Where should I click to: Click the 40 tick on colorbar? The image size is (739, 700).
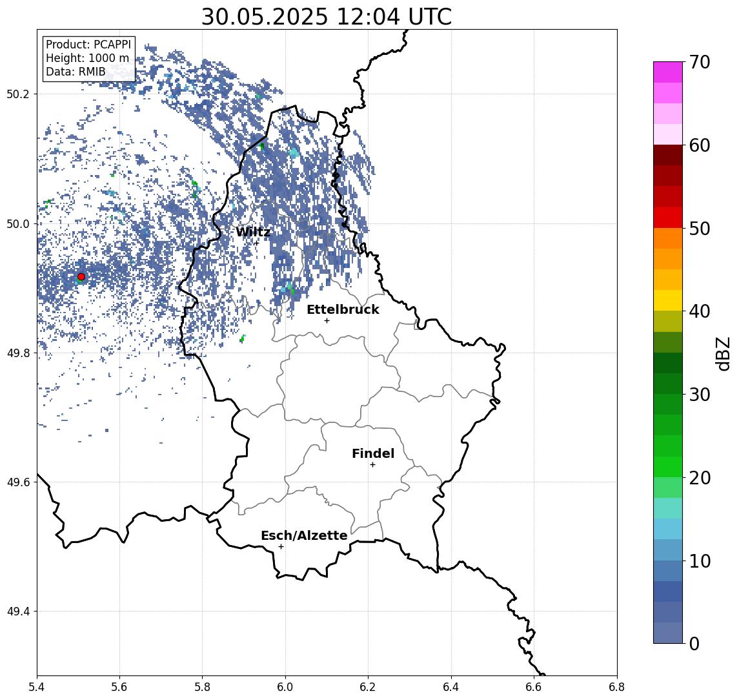[x=700, y=311]
